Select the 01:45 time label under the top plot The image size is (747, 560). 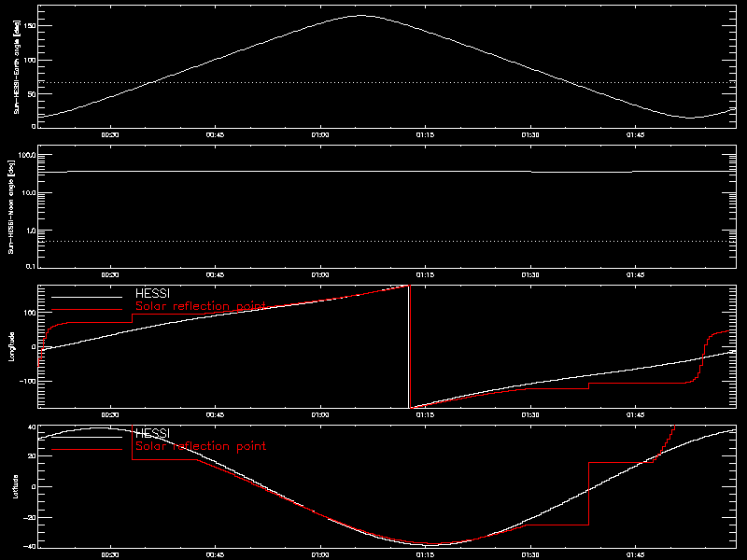(x=635, y=135)
